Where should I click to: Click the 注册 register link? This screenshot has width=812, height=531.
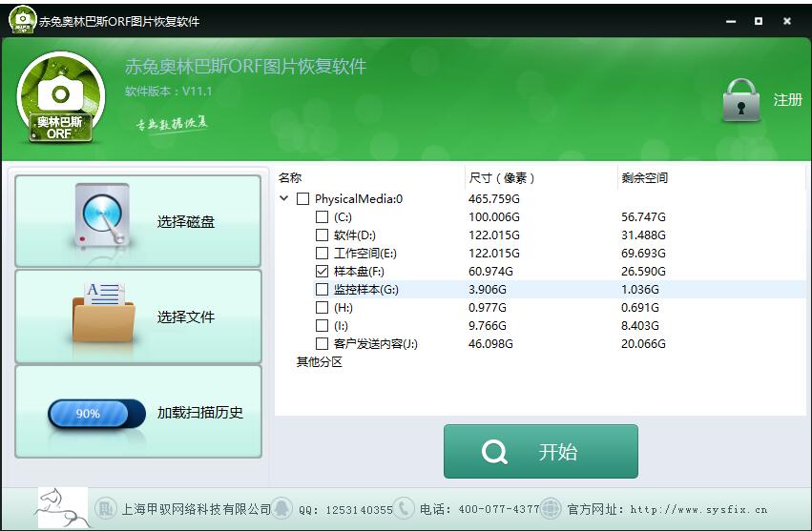[x=787, y=100]
